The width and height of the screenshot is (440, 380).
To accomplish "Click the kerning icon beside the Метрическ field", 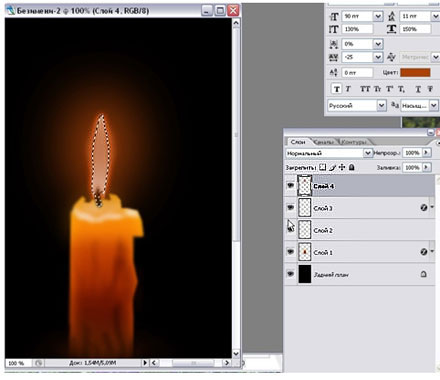I will [391, 57].
